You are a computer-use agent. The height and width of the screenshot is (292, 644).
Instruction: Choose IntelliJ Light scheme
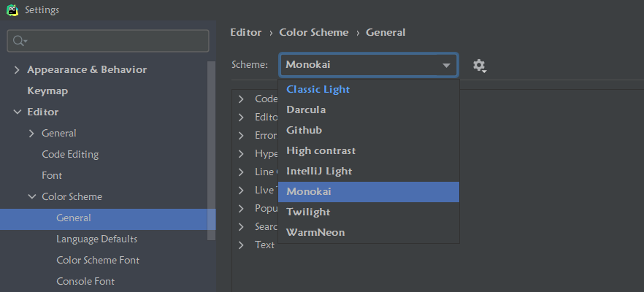coord(319,171)
